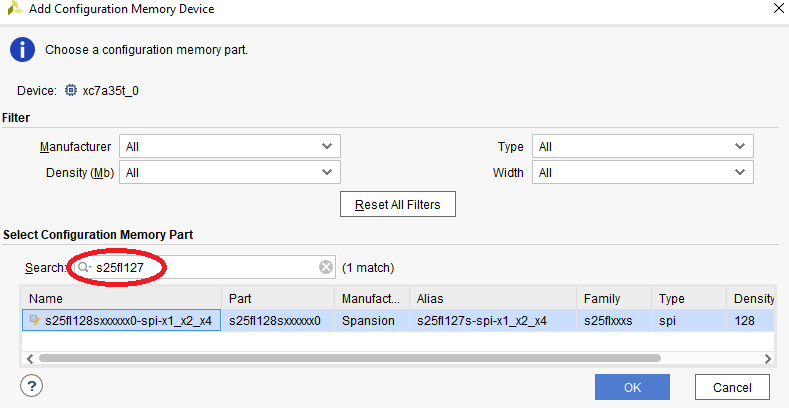The image size is (789, 408).
Task: Click the search magnifier icon
Action: (85, 268)
